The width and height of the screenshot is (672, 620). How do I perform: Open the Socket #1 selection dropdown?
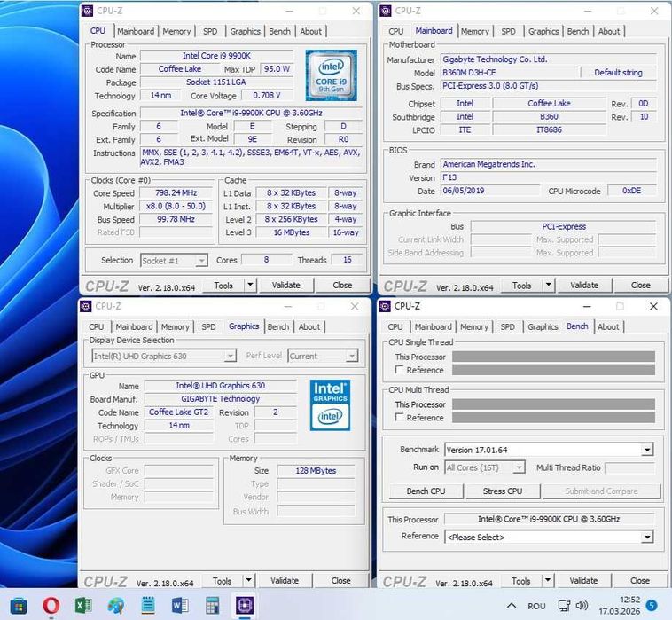coord(174,261)
